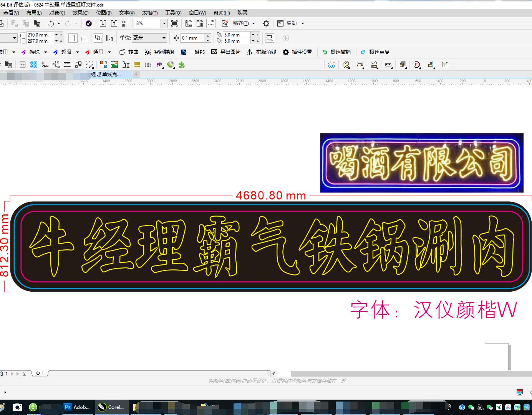Image resolution: width=532 pixels, height=415 pixels.
Task: Open the 窗口 menu
Action: coord(197,13)
